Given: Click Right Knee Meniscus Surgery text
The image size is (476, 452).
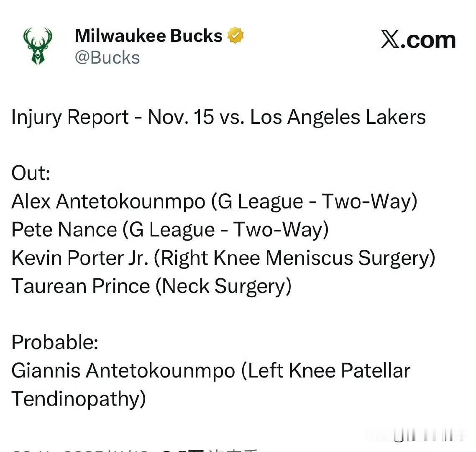Looking at the screenshot, I should [x=295, y=259].
